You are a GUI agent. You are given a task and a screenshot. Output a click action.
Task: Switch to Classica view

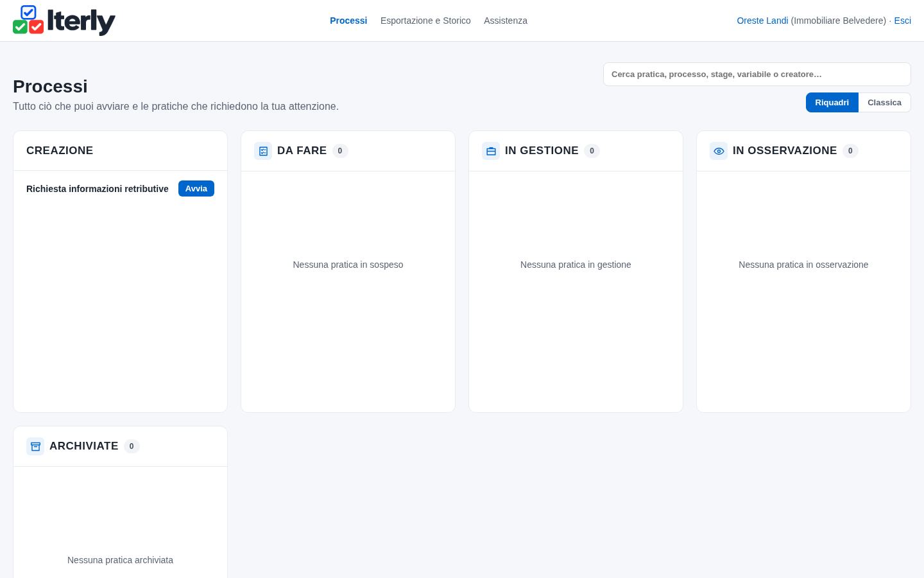884,103
